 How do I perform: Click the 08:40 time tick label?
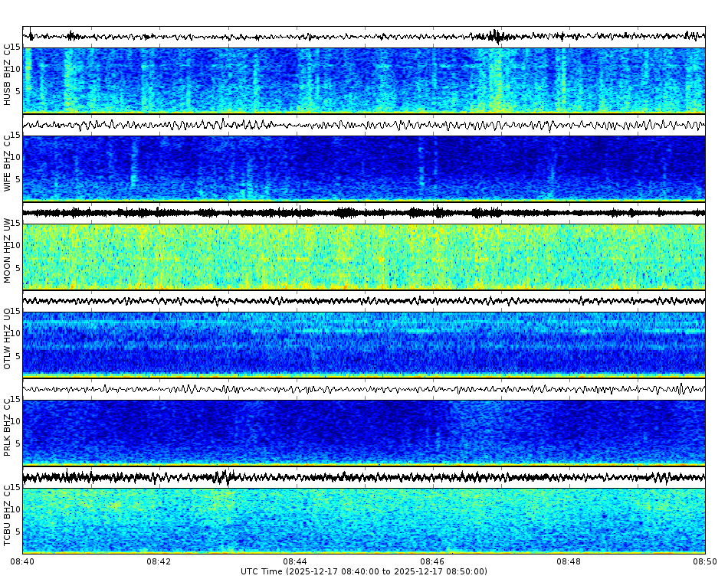23,561
